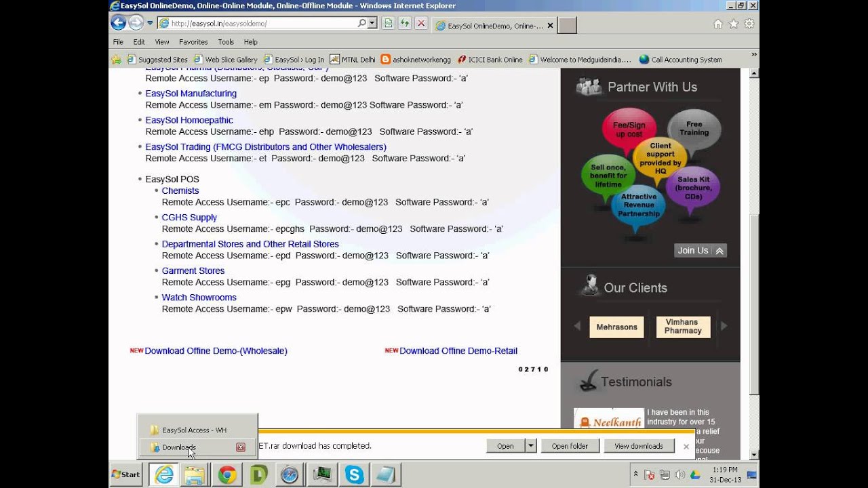
Task: Click the volume speaker tray icon
Action: [679, 474]
